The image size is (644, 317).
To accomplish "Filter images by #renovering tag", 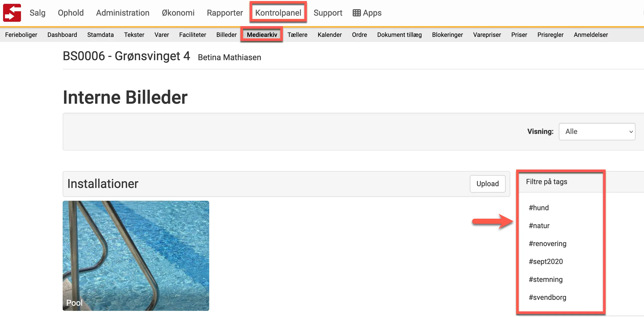I will point(548,244).
